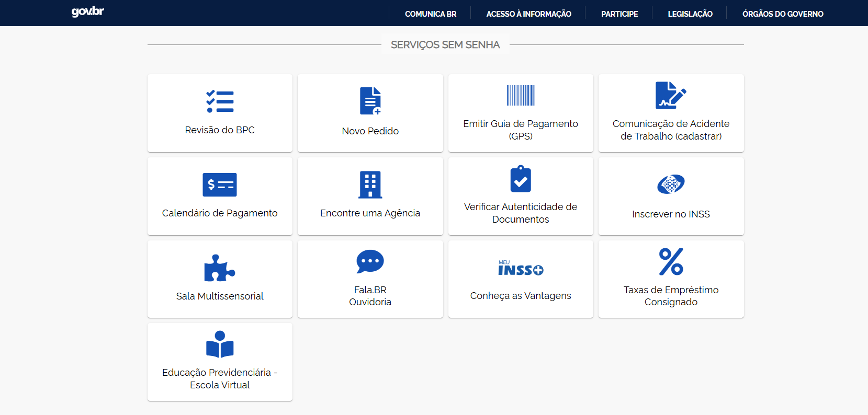Click the Meu INSS+ logo

(521, 268)
